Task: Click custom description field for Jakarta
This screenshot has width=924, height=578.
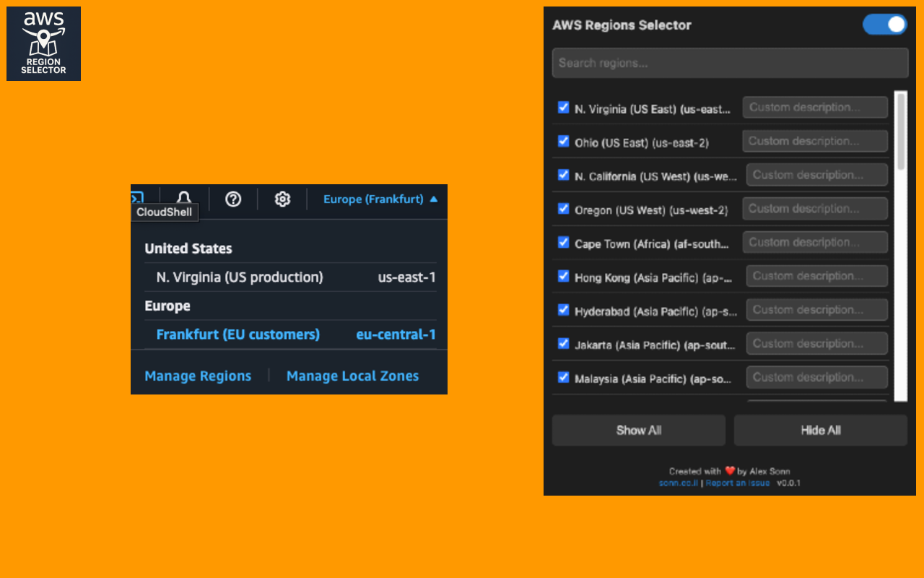Action: [x=817, y=343]
